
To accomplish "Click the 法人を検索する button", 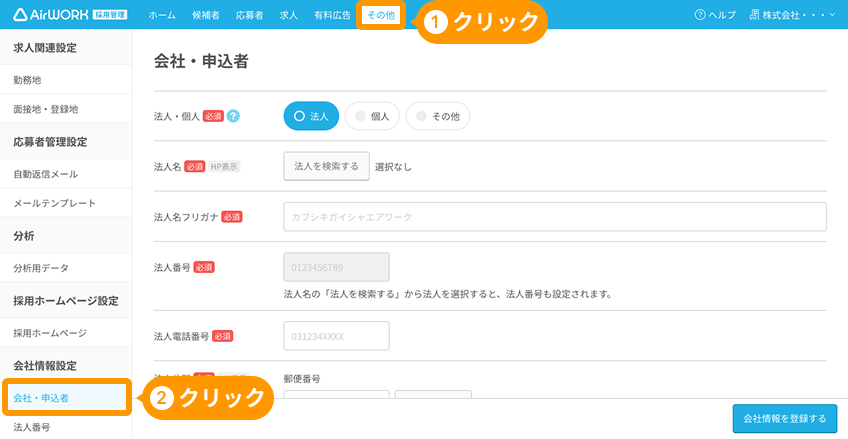I will pos(326,166).
